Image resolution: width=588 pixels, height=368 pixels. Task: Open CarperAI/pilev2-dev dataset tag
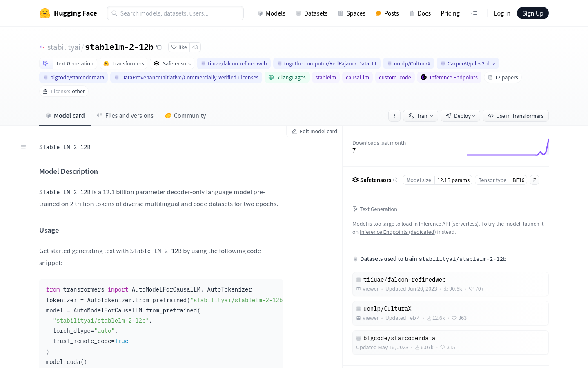pos(468,63)
